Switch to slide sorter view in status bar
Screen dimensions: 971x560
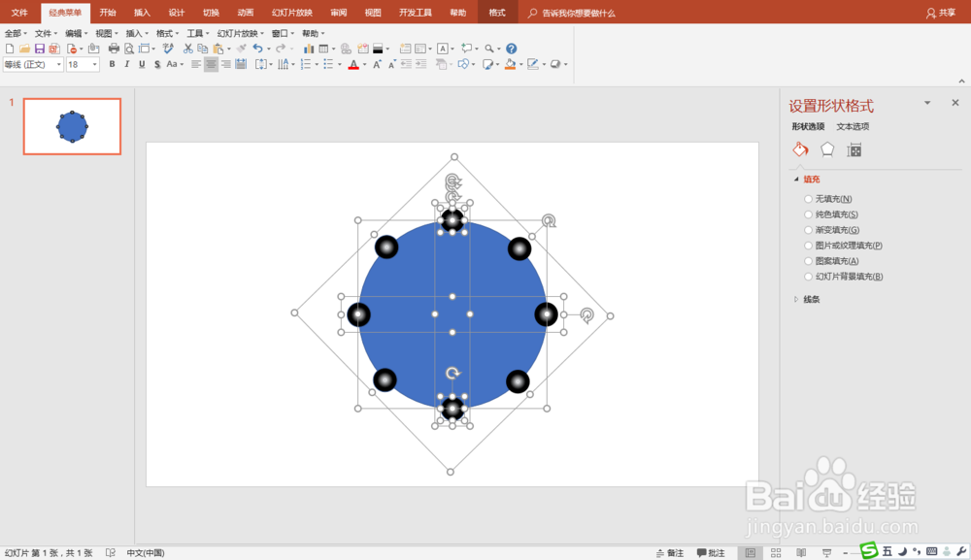[776, 552]
